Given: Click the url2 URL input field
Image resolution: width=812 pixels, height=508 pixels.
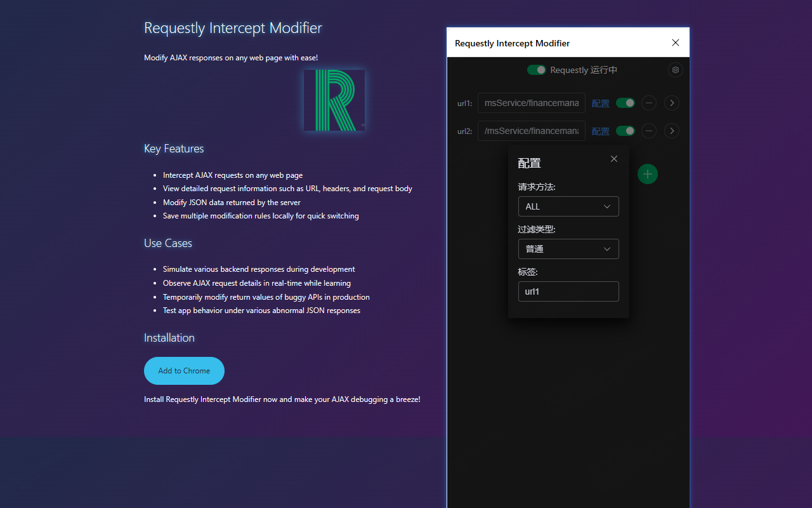Looking at the screenshot, I should click(x=532, y=131).
